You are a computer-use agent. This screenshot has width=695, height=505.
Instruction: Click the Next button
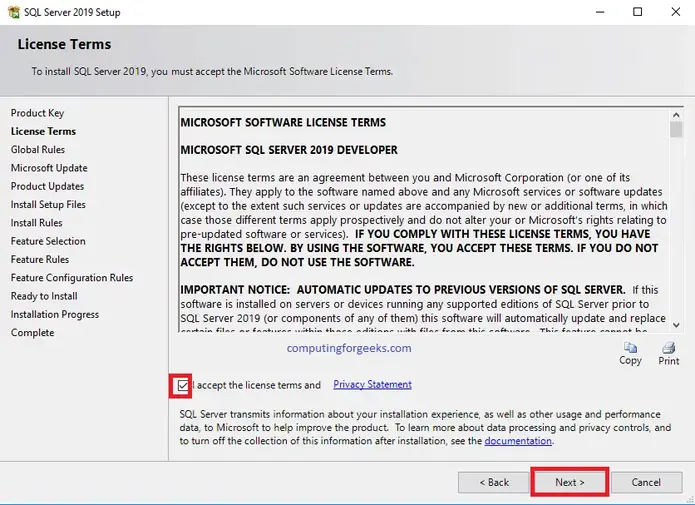point(569,482)
